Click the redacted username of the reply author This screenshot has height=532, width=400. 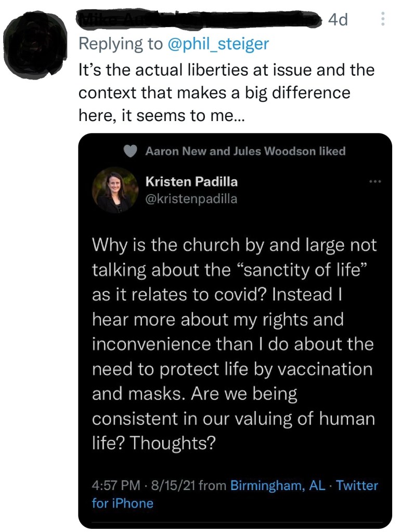[x=198, y=20]
